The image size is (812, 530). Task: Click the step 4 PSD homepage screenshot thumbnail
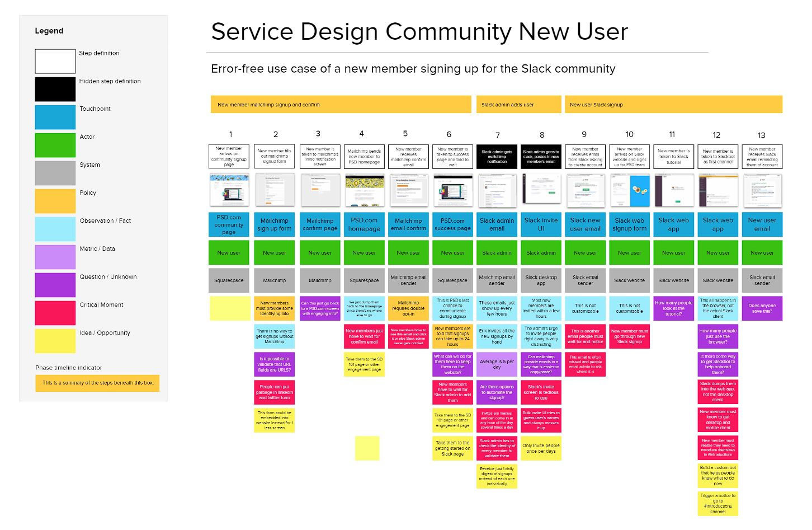point(364,190)
